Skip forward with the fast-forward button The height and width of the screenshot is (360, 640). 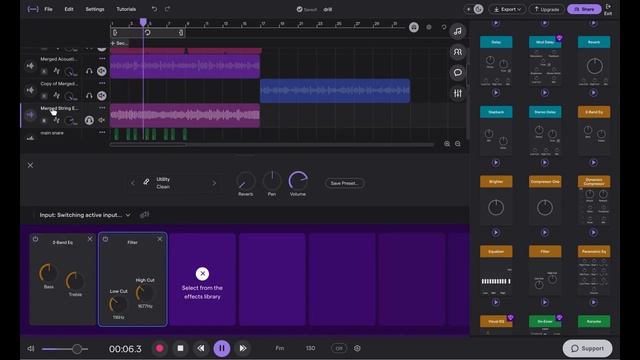243,348
